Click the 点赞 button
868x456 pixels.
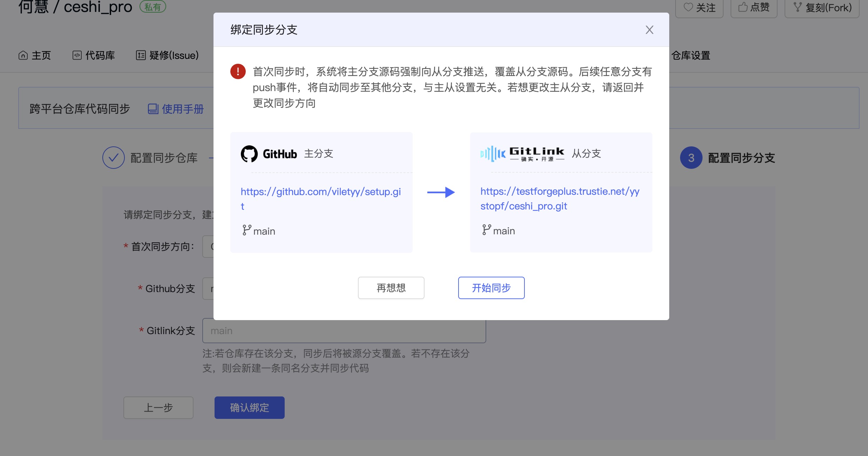754,8
